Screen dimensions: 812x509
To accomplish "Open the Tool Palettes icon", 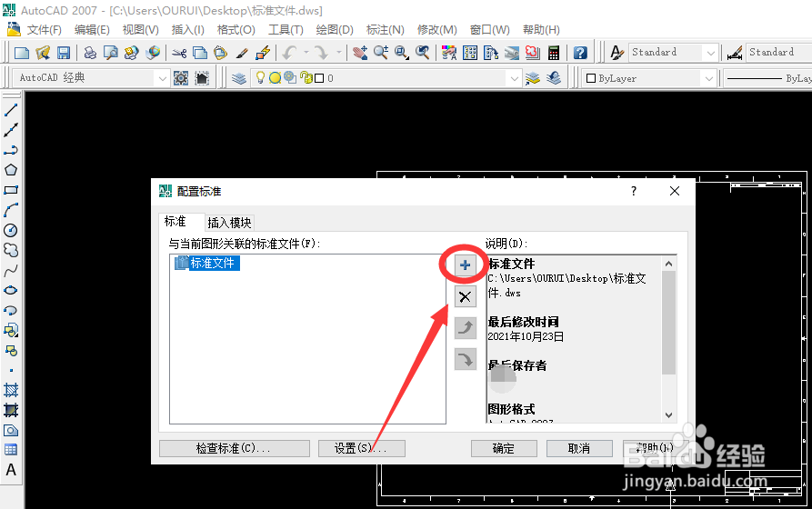I will point(491,53).
